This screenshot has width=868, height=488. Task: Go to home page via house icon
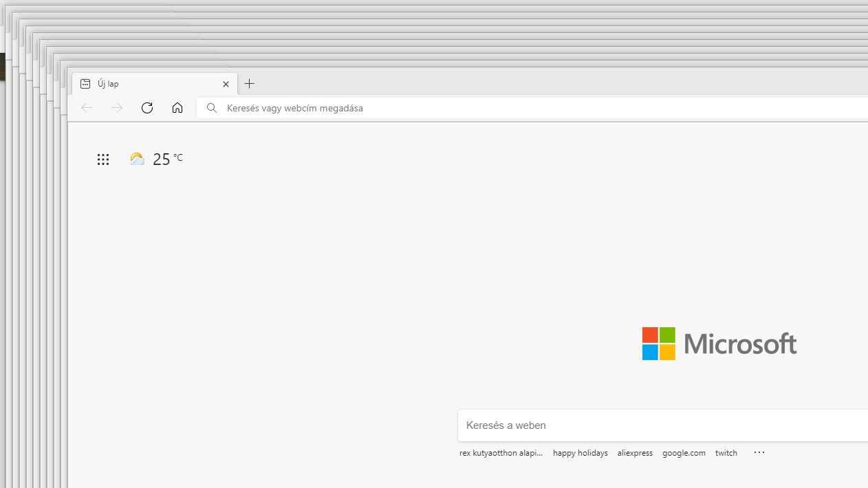tap(177, 108)
